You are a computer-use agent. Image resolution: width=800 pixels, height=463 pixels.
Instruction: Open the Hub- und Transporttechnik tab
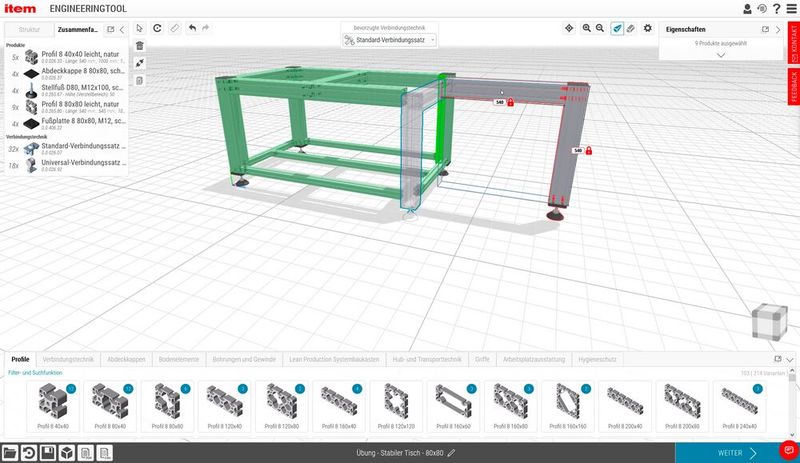427,359
